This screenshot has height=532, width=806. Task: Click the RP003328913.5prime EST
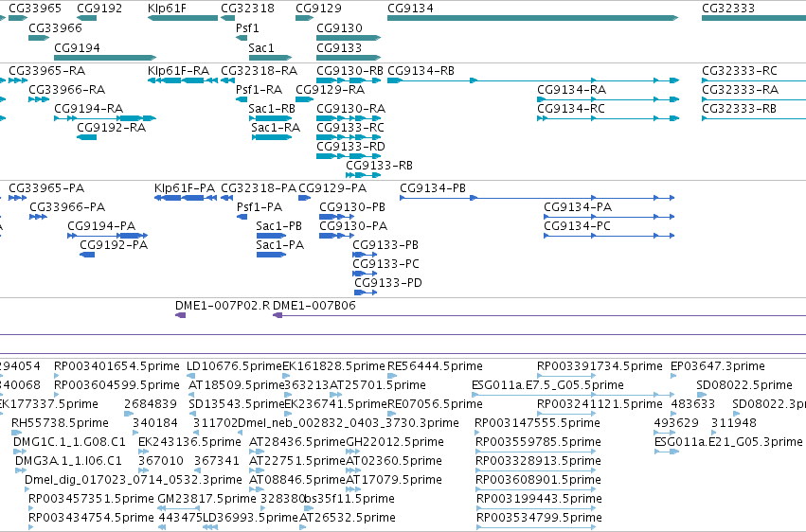pyautogui.click(x=535, y=470)
